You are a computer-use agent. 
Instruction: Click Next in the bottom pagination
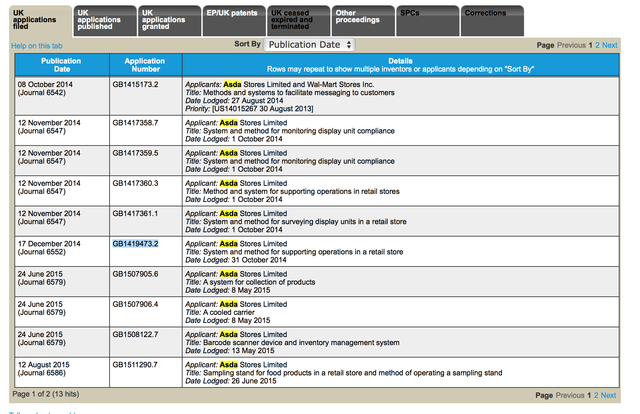[x=609, y=395]
